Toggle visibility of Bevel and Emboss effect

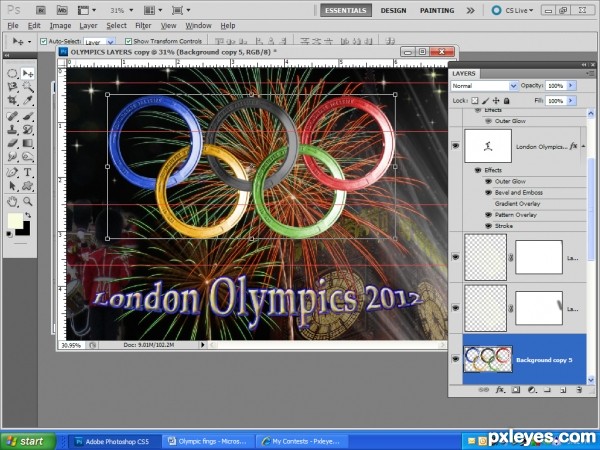[488, 192]
